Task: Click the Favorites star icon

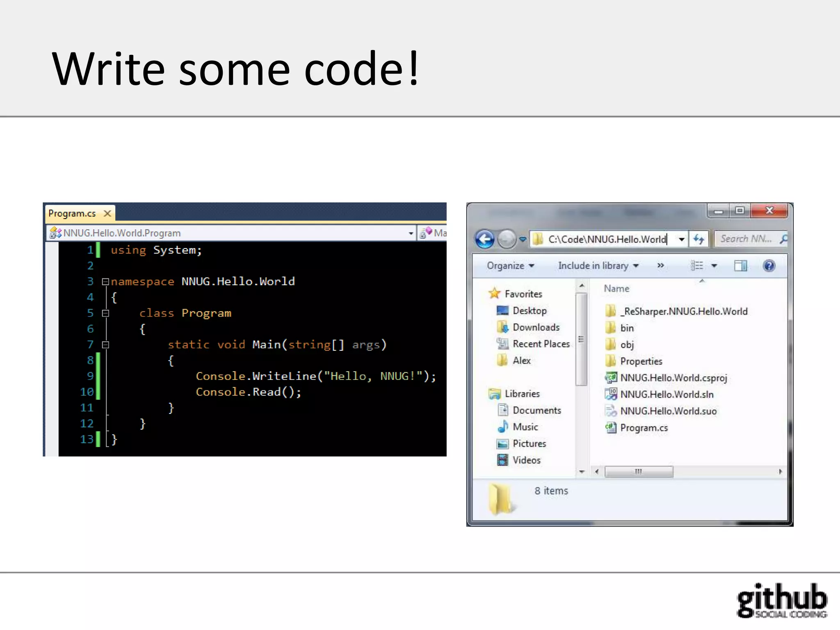Action: 495,293
